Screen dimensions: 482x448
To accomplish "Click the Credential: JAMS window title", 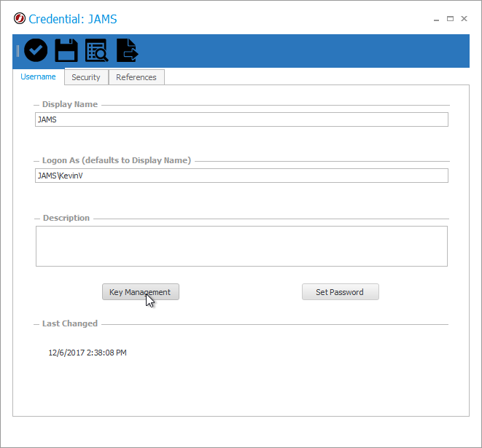I will 73,19.
